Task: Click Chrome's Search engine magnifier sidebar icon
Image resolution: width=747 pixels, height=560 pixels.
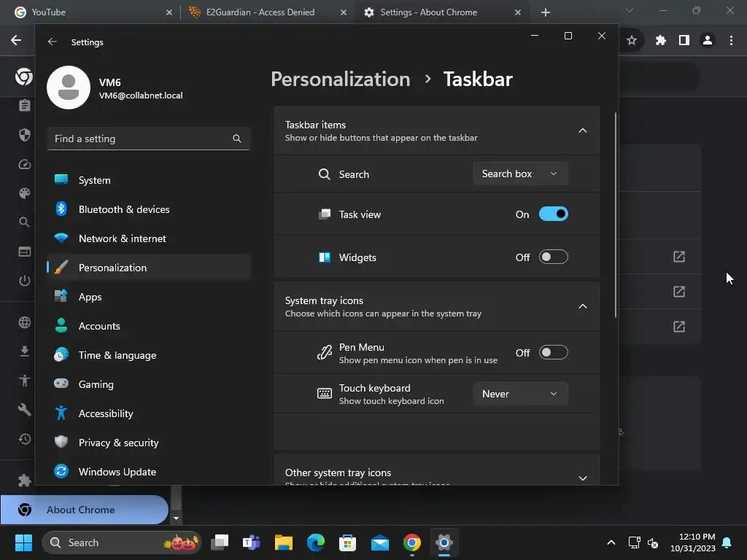Action: coord(24,222)
